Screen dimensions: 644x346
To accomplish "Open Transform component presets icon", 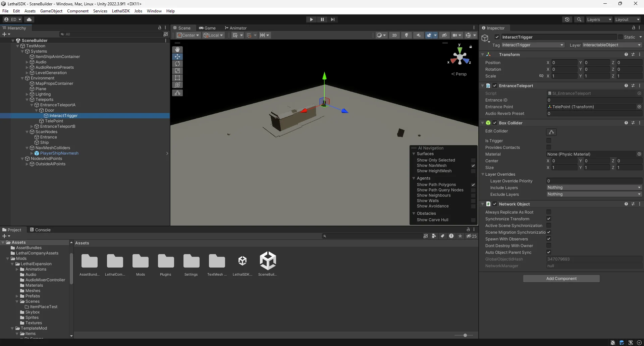I will coord(633,54).
